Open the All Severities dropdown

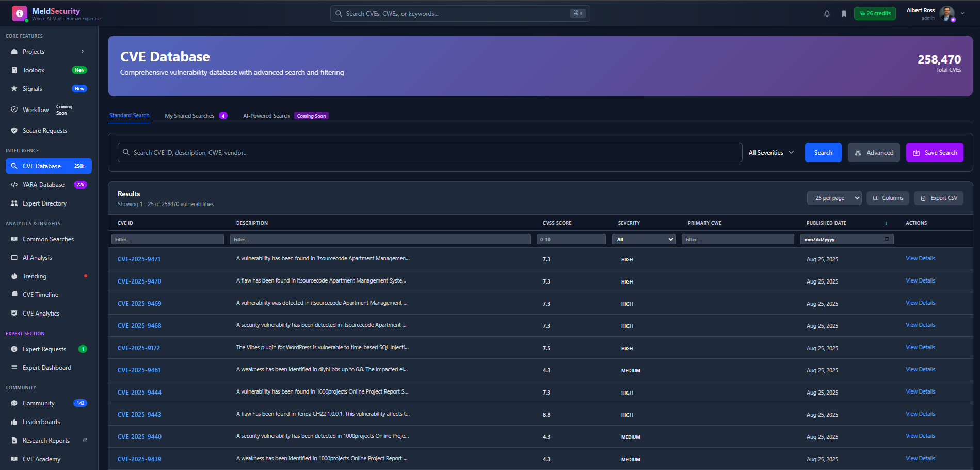point(771,152)
